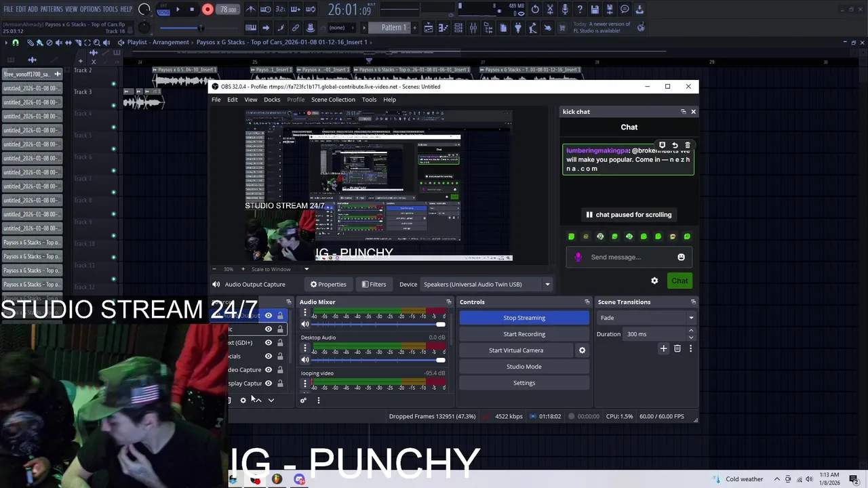This screenshot has height=488, width=868.
Task: Click FL Studio stop button in transport
Action: 192,9
